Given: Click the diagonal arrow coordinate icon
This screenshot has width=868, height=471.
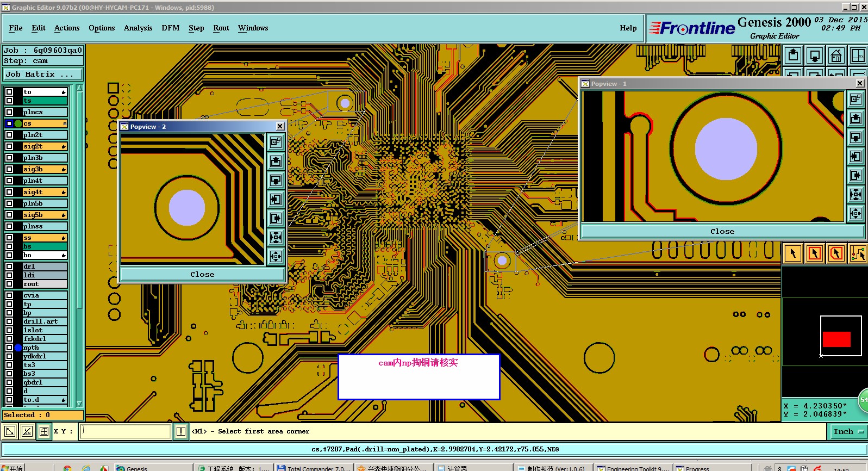Looking at the screenshot, I should (x=9, y=431).
